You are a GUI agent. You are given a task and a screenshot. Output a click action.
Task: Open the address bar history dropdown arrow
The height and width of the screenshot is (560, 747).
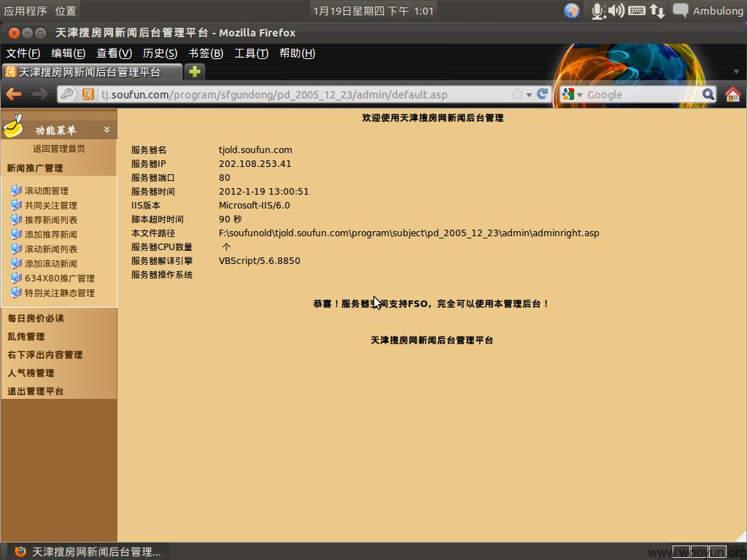coord(529,95)
